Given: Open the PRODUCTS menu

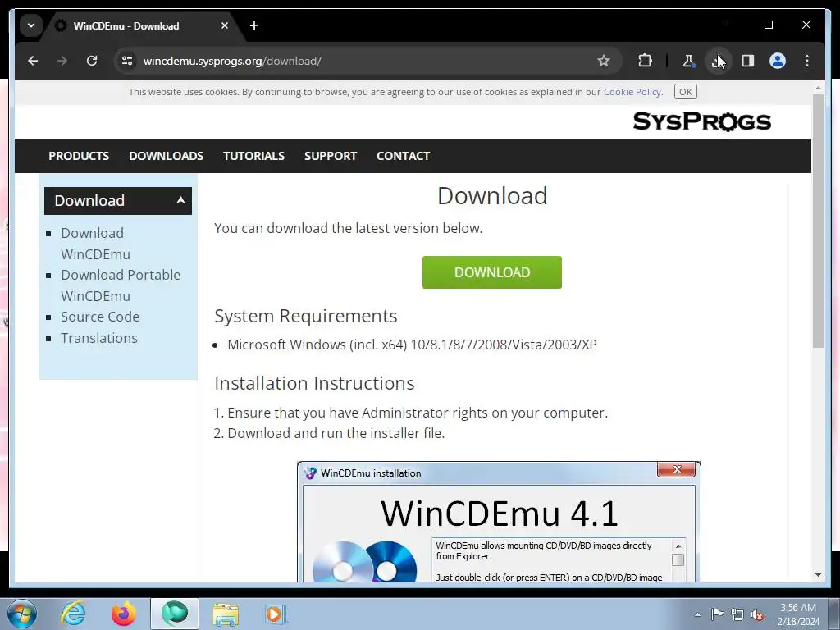Looking at the screenshot, I should point(79,156).
